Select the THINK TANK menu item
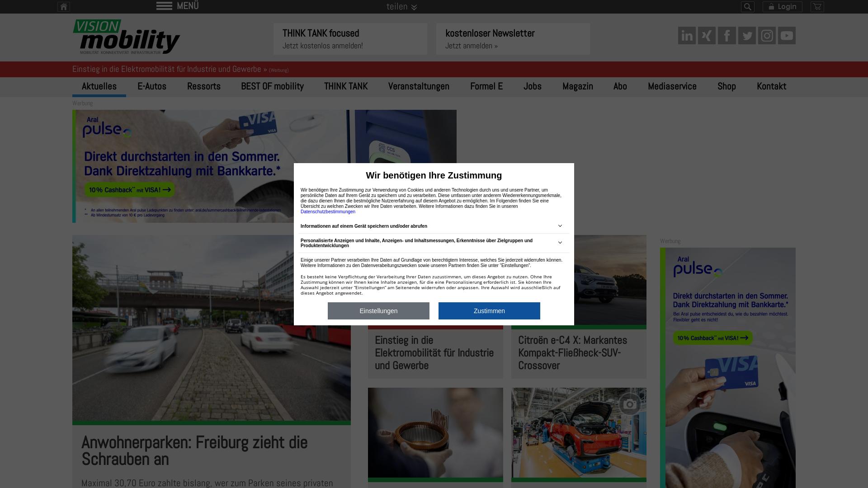Viewport: 868px width, 488px height. (346, 86)
